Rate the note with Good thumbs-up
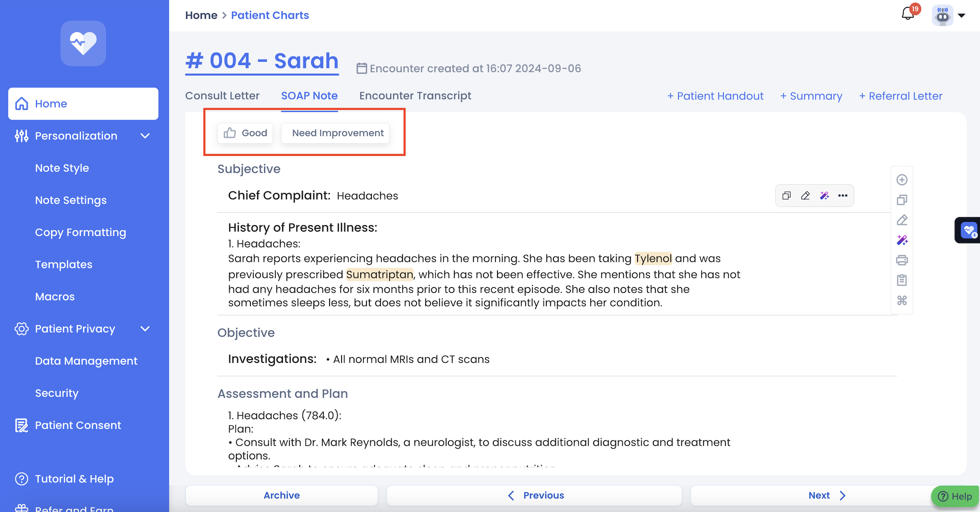The image size is (980, 512). pos(245,133)
